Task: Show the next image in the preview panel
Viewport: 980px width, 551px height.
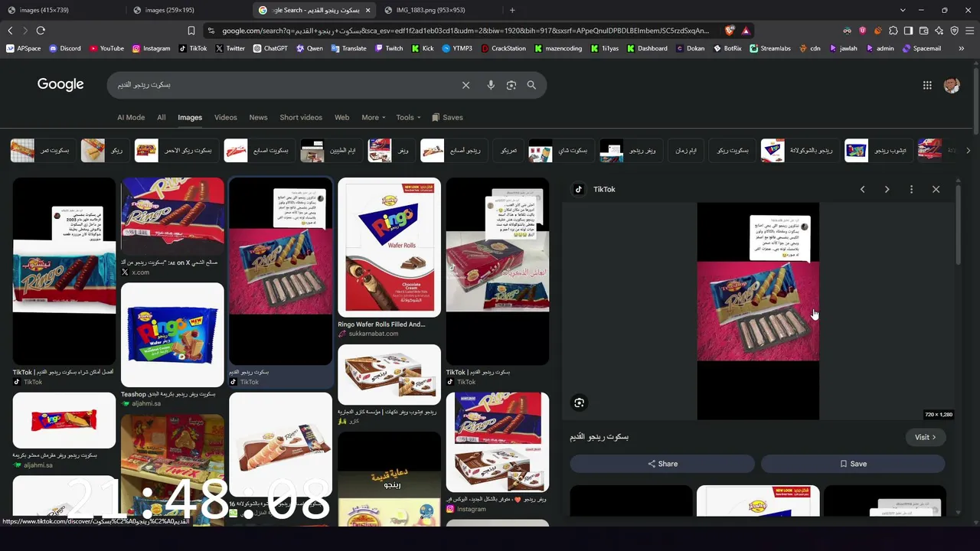Action: coord(887,189)
